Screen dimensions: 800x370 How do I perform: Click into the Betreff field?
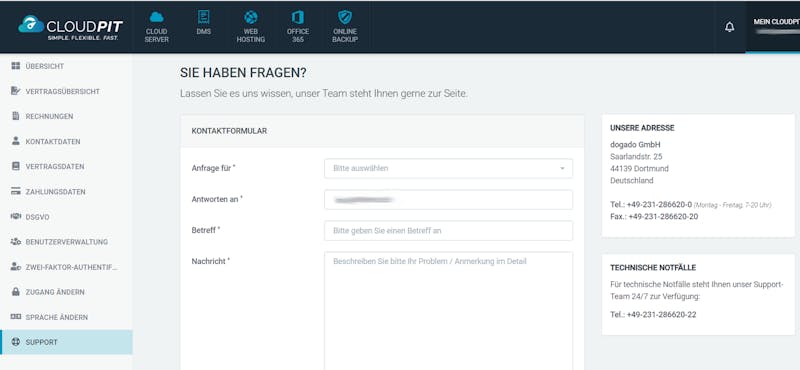448,231
